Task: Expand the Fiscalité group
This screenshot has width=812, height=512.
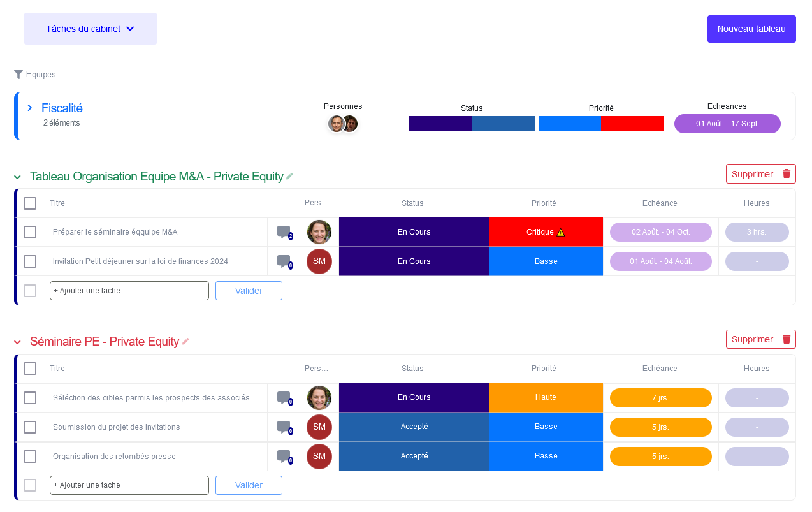Action: pos(30,108)
